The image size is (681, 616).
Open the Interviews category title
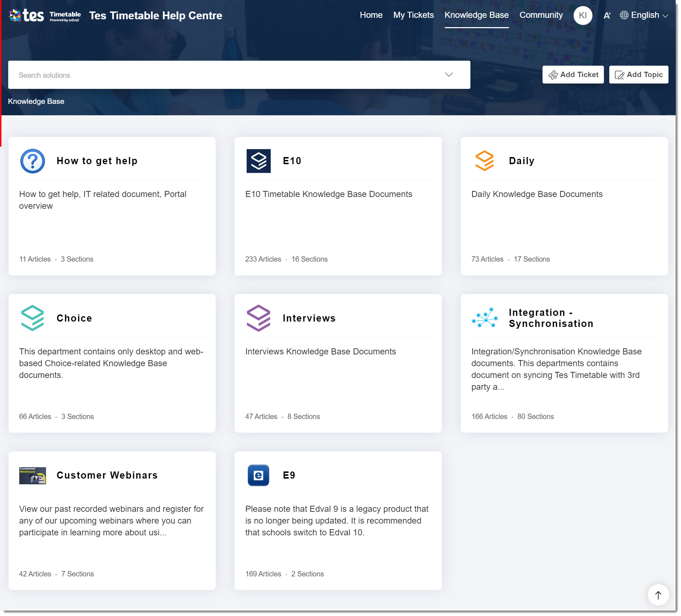[309, 318]
